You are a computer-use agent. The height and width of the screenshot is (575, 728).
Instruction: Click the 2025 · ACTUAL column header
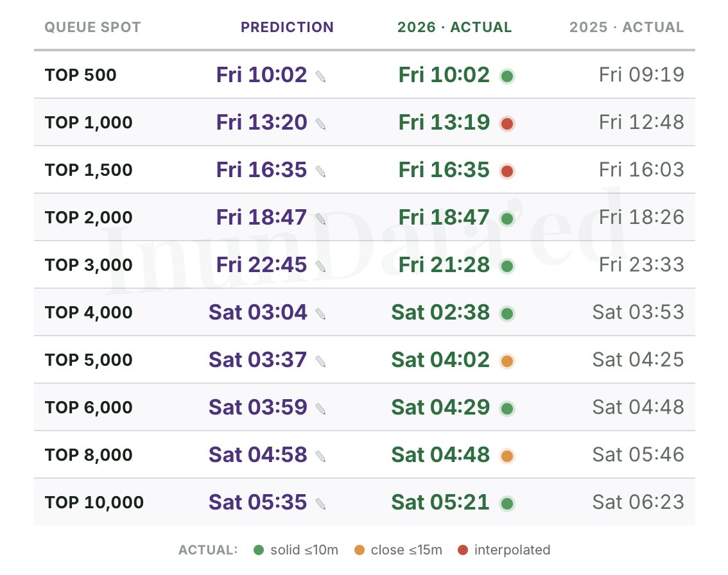click(x=627, y=28)
